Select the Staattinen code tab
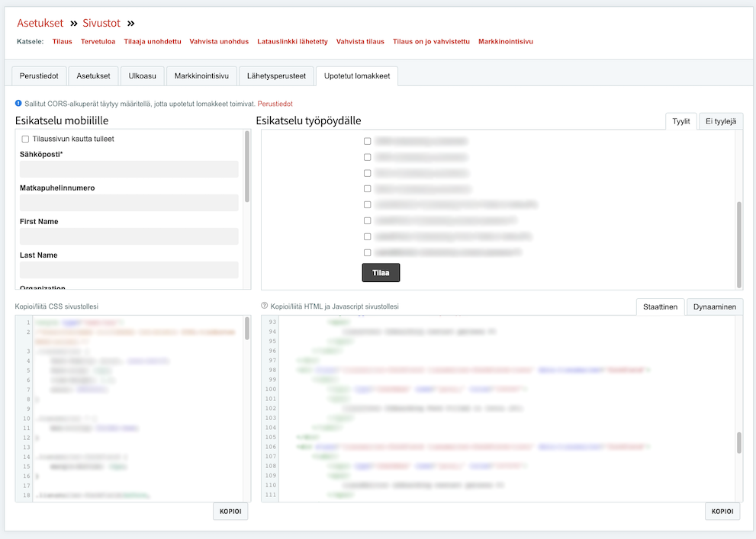 click(x=660, y=306)
